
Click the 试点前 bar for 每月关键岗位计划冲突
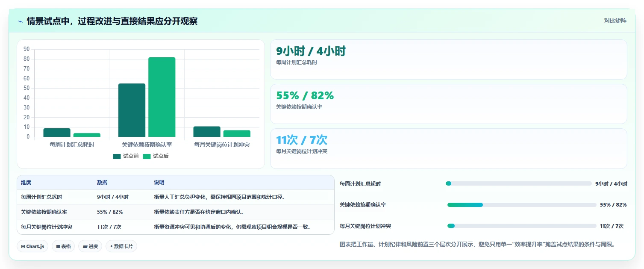[207, 132]
